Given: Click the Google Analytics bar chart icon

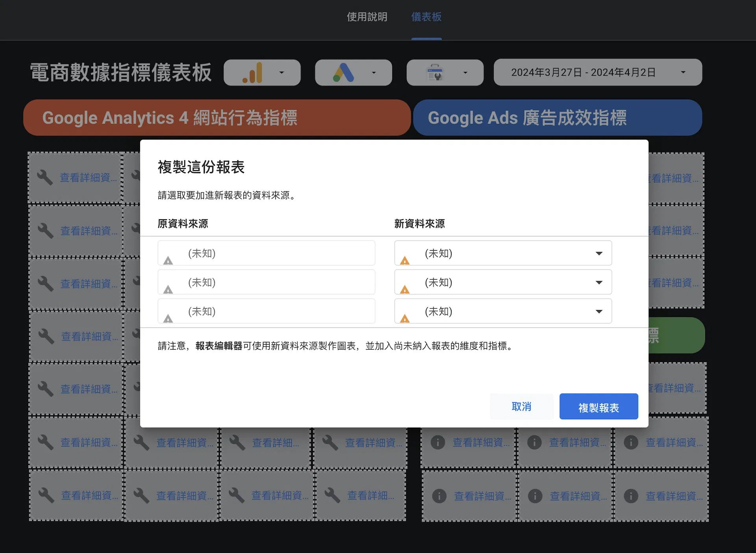Looking at the screenshot, I should point(253,72).
